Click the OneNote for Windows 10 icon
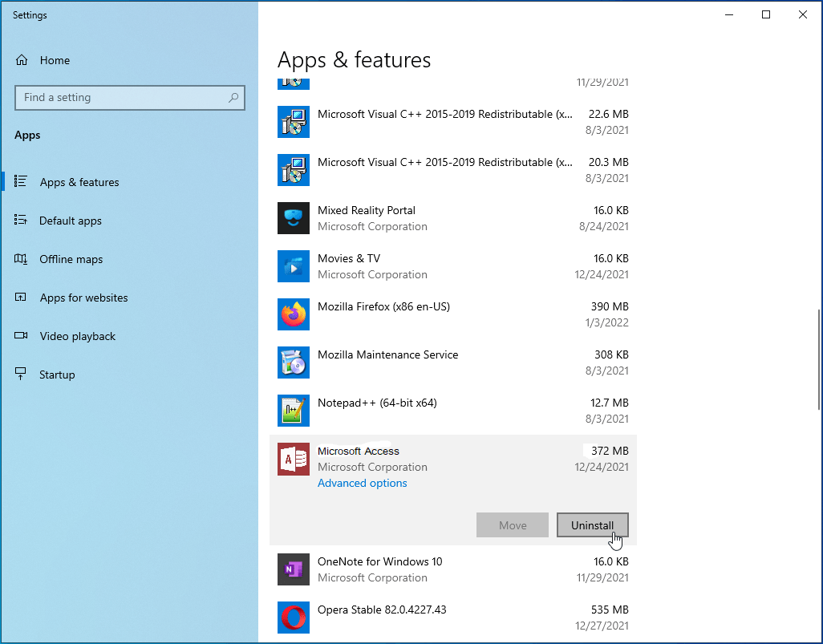This screenshot has width=823, height=644. pyautogui.click(x=293, y=569)
